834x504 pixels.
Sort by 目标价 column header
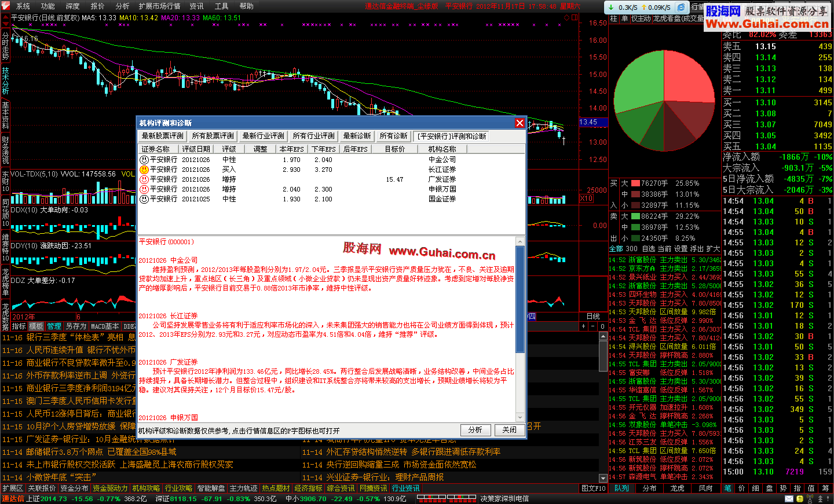pos(395,149)
